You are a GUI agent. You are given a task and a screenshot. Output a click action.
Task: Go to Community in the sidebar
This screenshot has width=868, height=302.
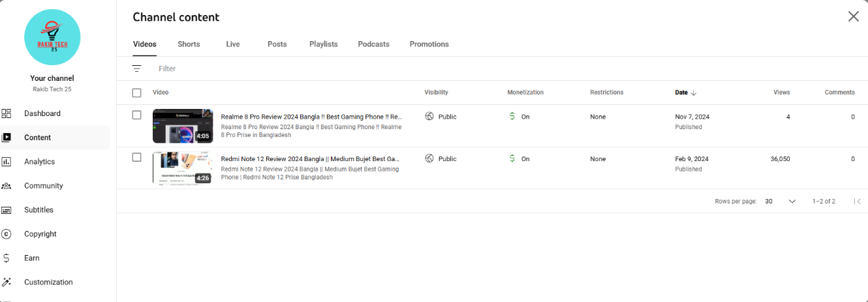pos(55,186)
